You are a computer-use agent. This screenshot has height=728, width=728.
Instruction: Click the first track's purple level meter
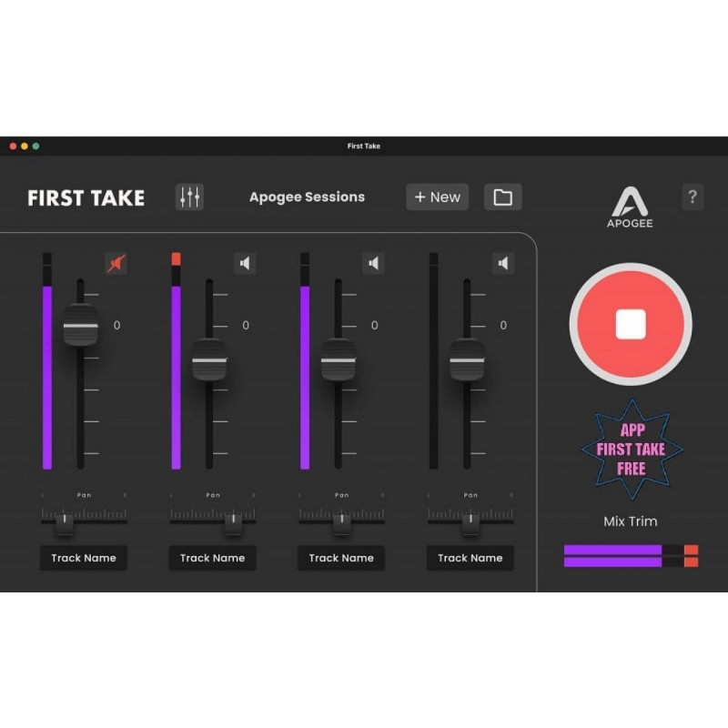47,377
